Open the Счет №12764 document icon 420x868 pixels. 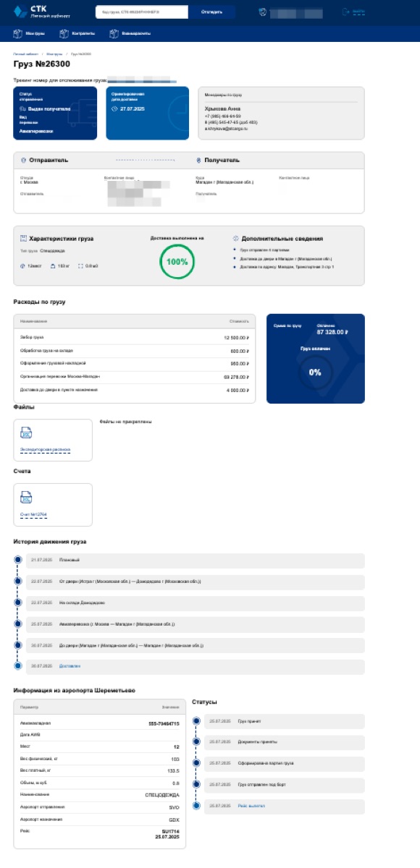point(27,498)
